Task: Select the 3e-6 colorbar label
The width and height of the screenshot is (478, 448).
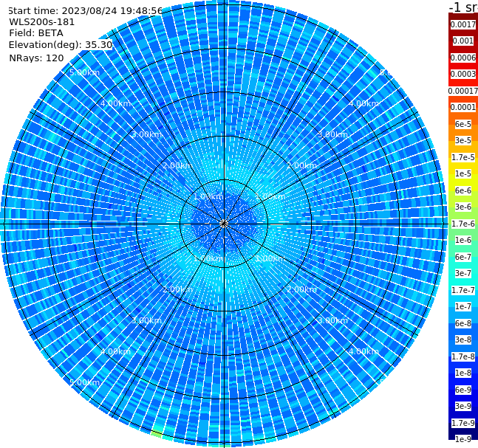Action: tap(463, 207)
